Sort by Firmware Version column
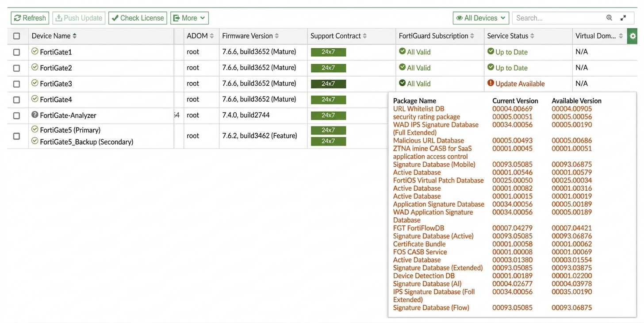Screen dimensions: 644x323 click(250, 36)
